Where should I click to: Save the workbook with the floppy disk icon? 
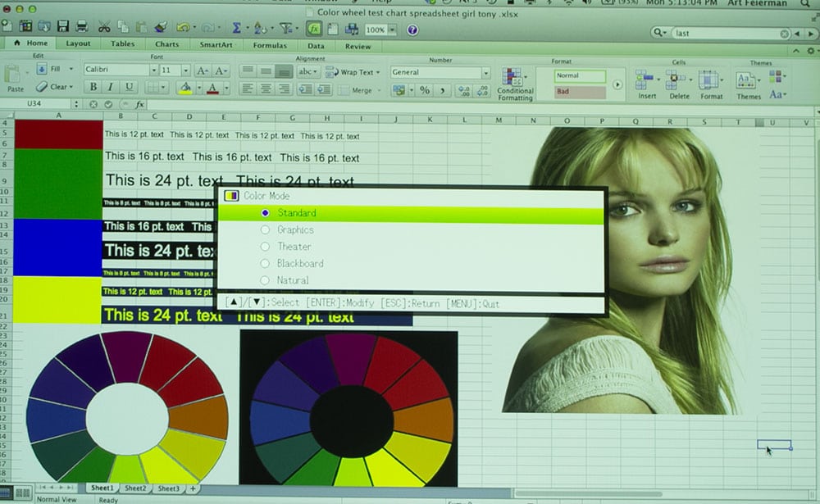(63, 26)
